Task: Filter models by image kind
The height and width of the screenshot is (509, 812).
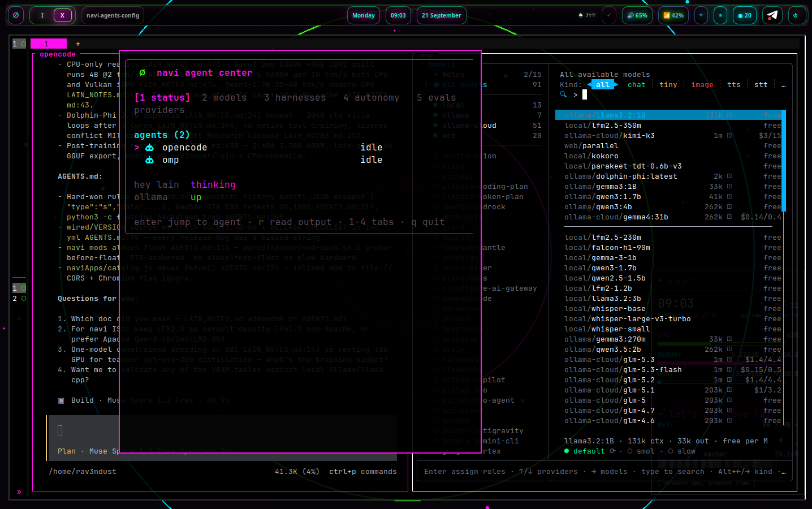Action: [x=702, y=85]
